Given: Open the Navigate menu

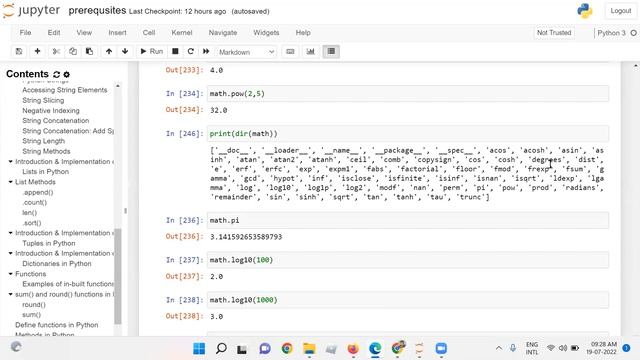Looking at the screenshot, I should pyautogui.click(x=223, y=33).
